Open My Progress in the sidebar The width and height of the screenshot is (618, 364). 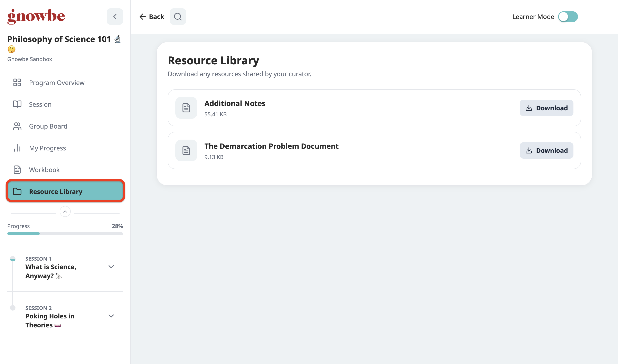[x=65, y=148]
